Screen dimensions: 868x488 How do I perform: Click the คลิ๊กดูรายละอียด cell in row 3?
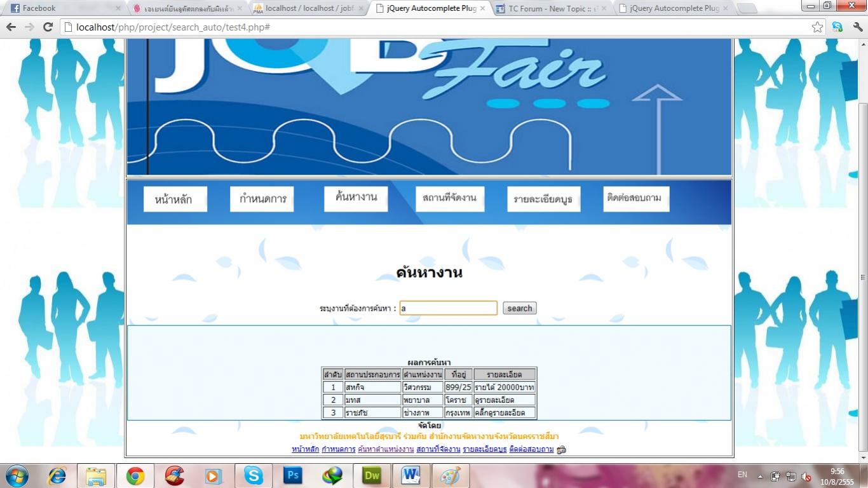505,412
